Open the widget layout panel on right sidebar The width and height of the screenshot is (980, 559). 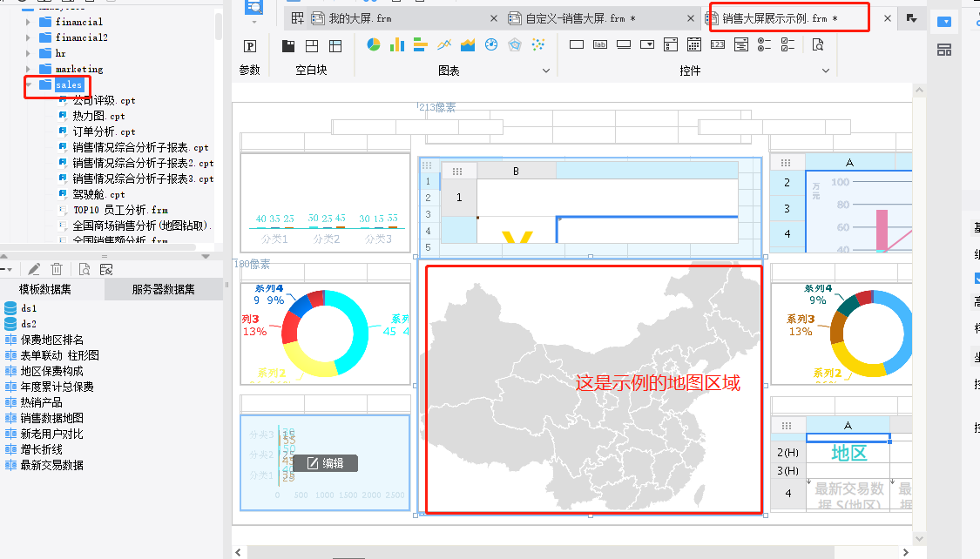pyautogui.click(x=944, y=50)
